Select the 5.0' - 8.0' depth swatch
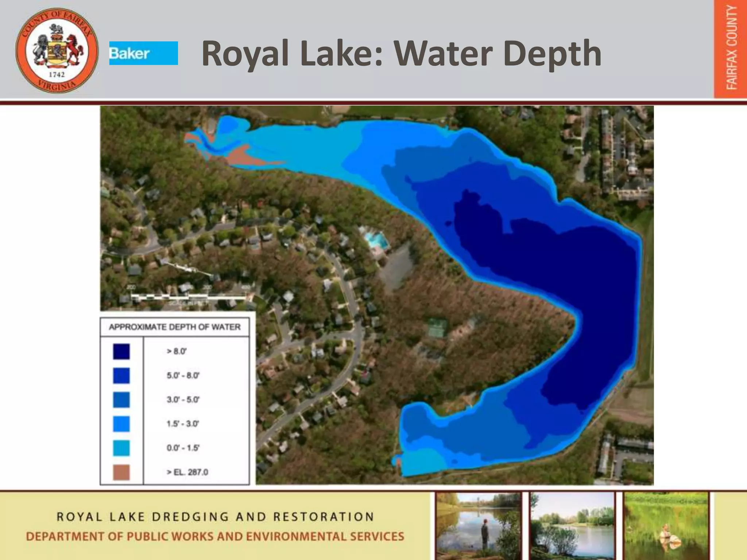The height and width of the screenshot is (560, 747). pos(121,376)
